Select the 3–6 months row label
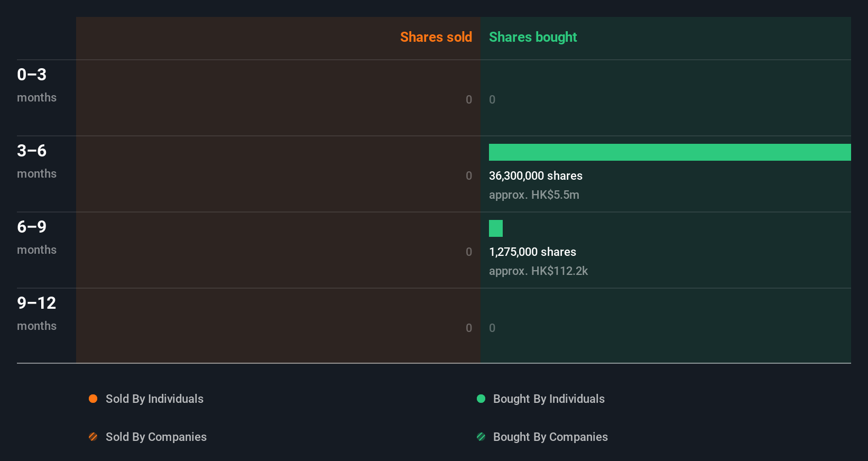The width and height of the screenshot is (868, 461). click(x=36, y=161)
